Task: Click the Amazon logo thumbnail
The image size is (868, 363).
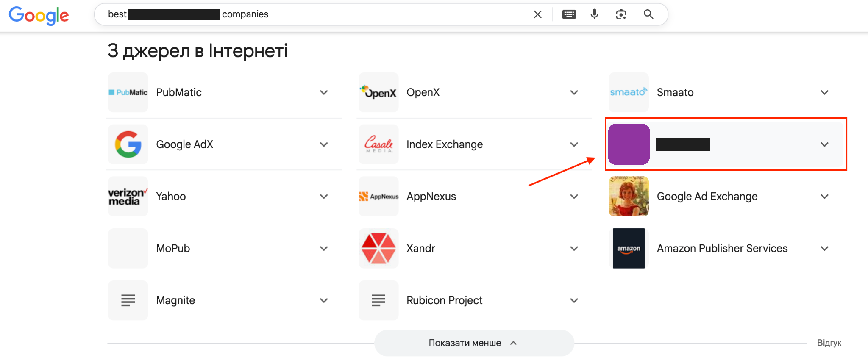Action: point(629,248)
